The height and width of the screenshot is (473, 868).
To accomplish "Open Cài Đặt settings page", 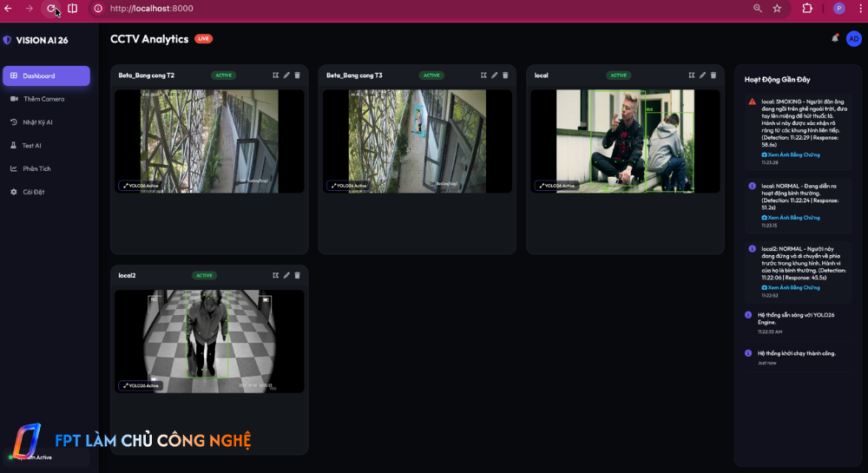I will pyautogui.click(x=34, y=192).
